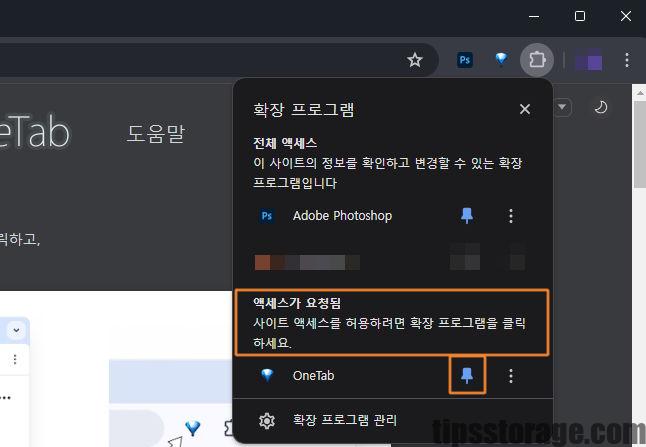Close the extensions popup panel
The image size is (646, 447).
[x=524, y=109]
